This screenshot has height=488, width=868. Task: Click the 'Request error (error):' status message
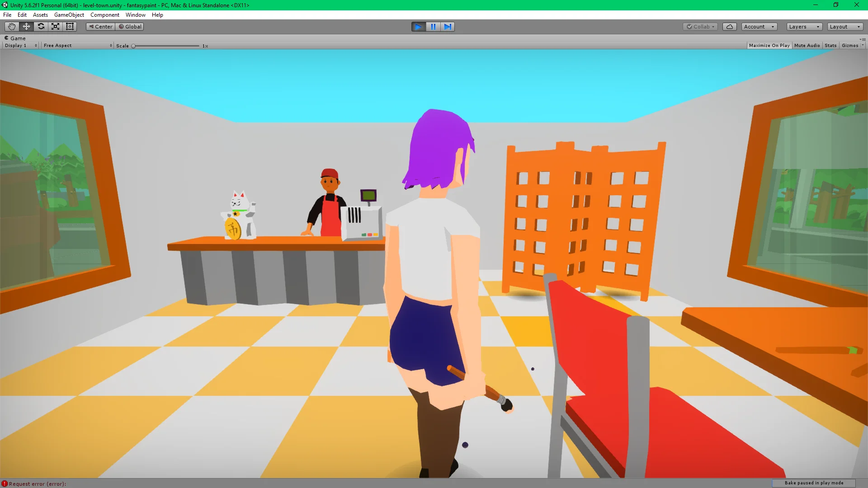coord(38,484)
